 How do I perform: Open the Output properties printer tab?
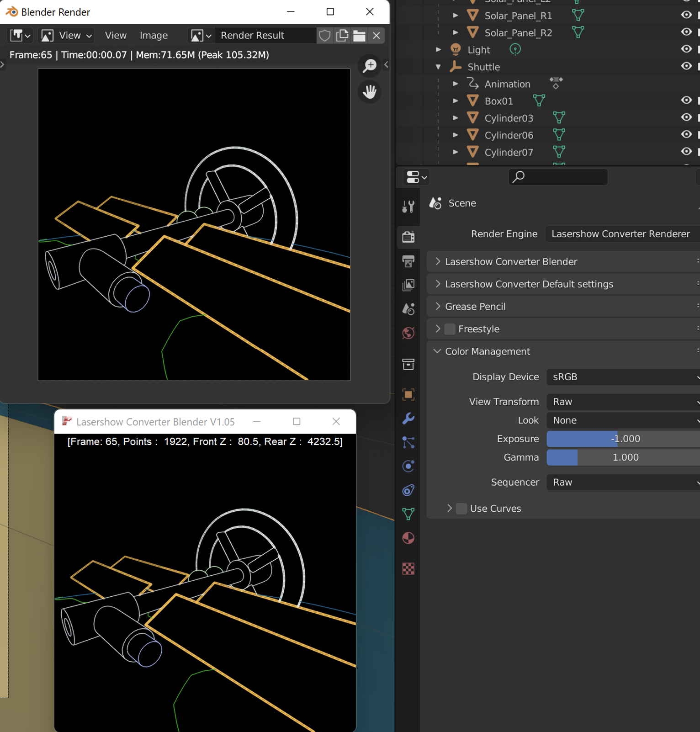point(408,261)
